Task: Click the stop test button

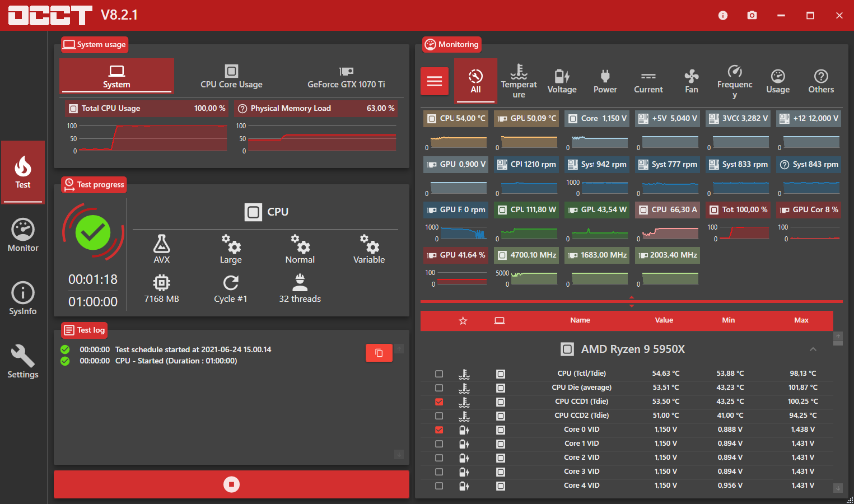Action: [x=231, y=484]
